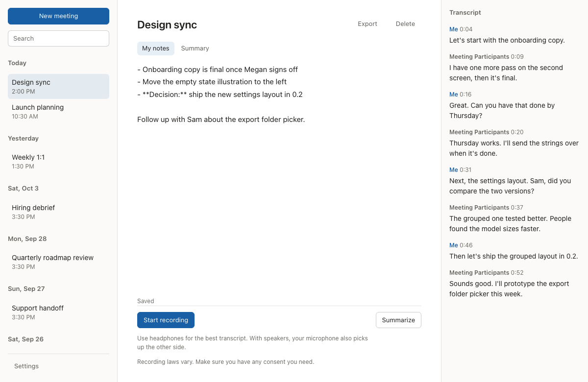This screenshot has width=588, height=382.
Task: Click the 'Meeting Participants 0:52' speaker label
Action: [x=486, y=273]
